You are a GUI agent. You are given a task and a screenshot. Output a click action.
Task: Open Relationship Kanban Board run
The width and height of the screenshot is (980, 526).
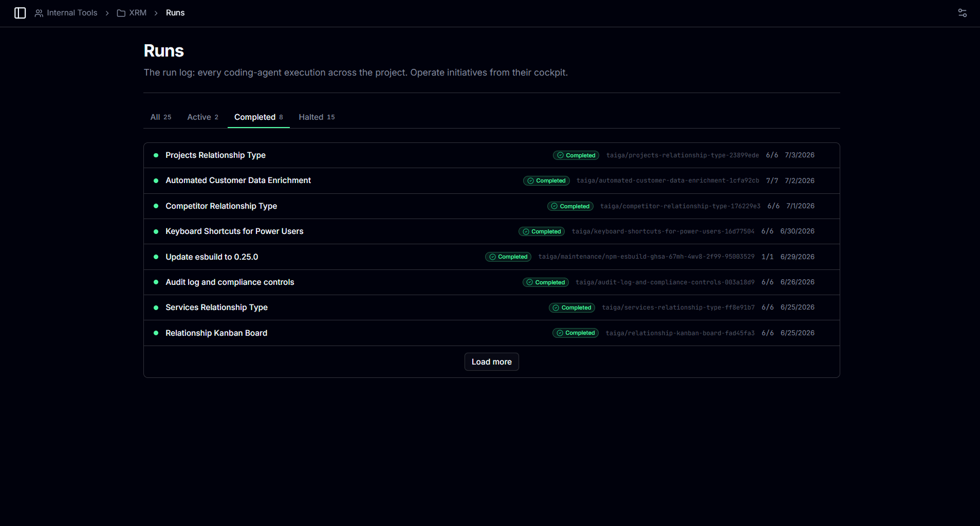tap(492, 333)
